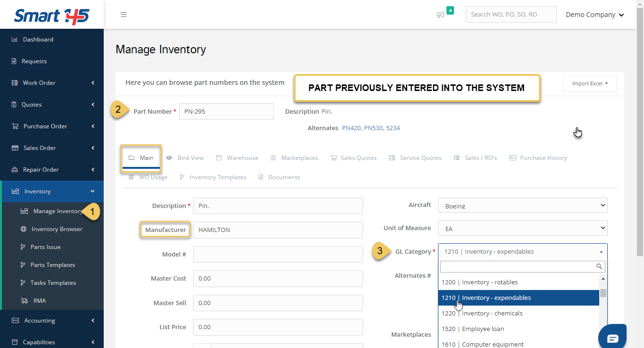Click the Work Order sidebar icon
The height and width of the screenshot is (348, 644).
coord(15,83)
